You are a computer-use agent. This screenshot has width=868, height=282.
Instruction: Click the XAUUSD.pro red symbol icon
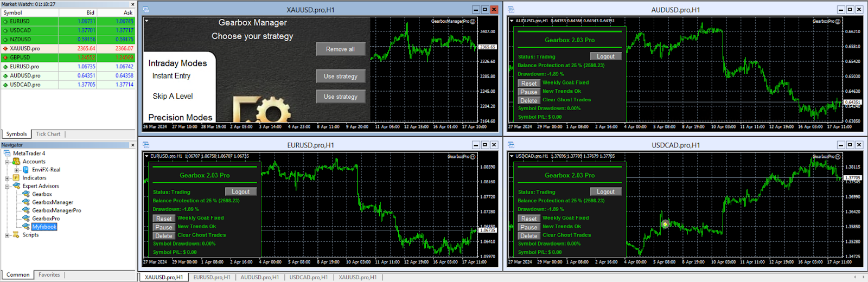coord(5,48)
